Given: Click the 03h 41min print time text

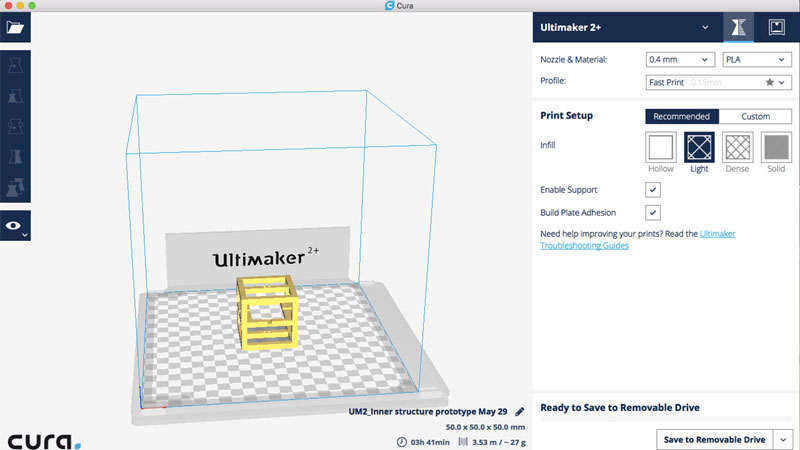Looking at the screenshot, I should 430,442.
